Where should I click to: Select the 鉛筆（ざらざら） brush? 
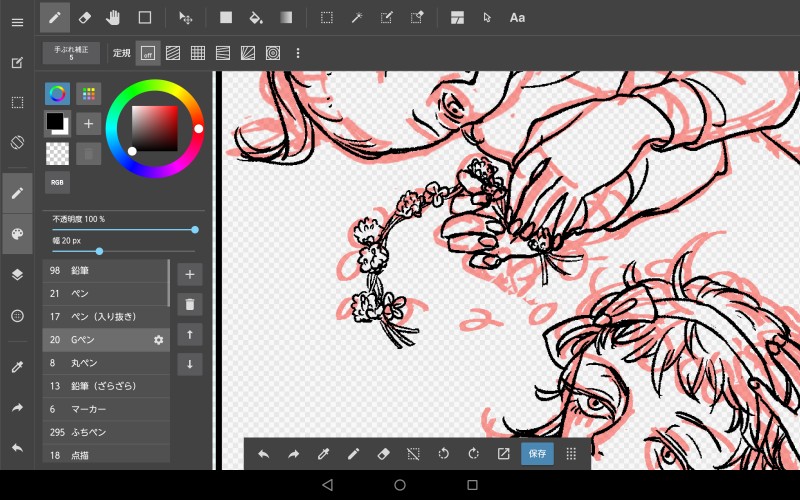coord(106,386)
